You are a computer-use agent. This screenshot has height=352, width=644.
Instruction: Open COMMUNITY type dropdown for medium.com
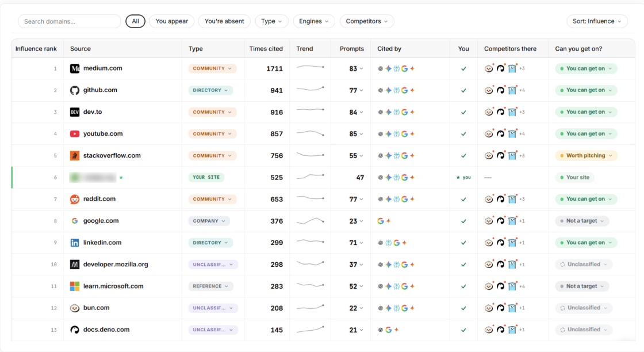[212, 68]
